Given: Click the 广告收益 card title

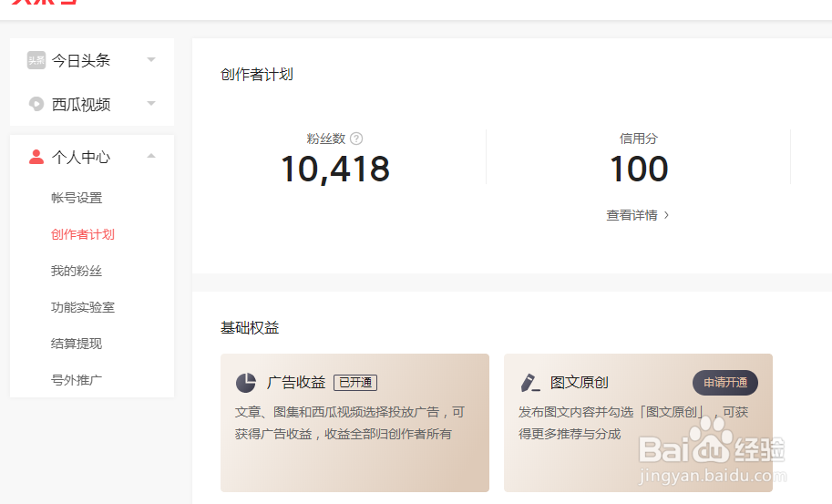Looking at the screenshot, I should (296, 383).
